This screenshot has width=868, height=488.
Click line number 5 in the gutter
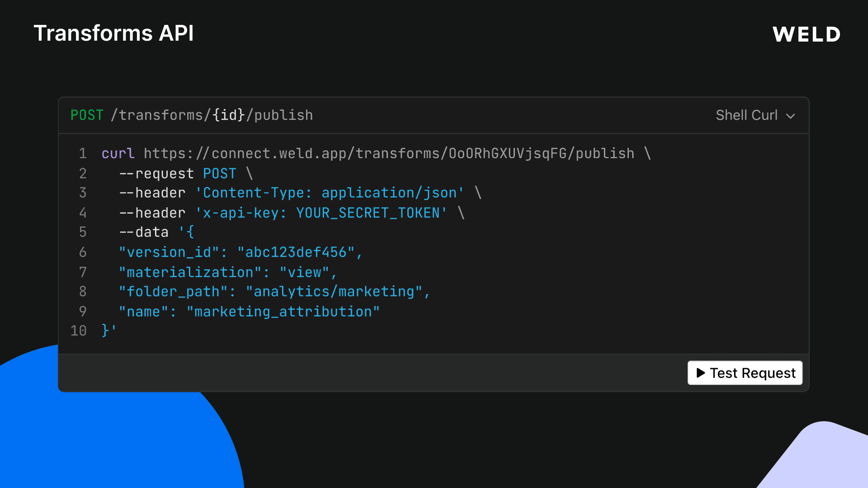(83, 232)
